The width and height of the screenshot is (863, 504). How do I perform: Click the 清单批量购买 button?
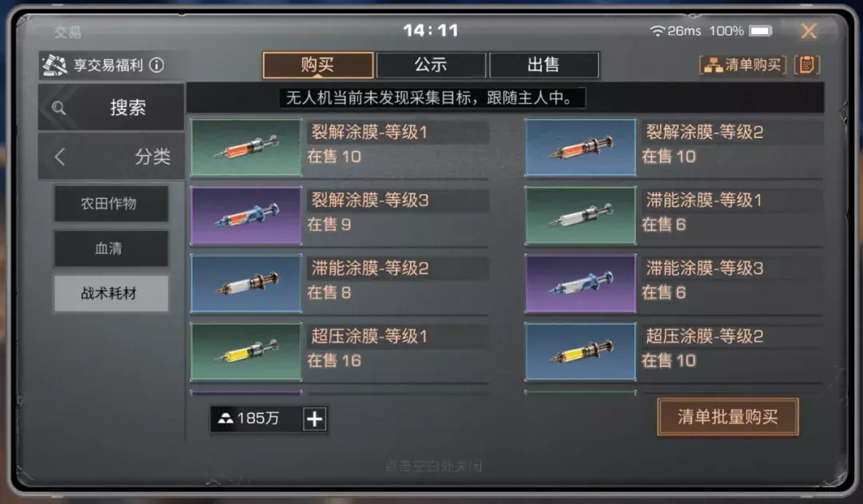pyautogui.click(x=728, y=417)
